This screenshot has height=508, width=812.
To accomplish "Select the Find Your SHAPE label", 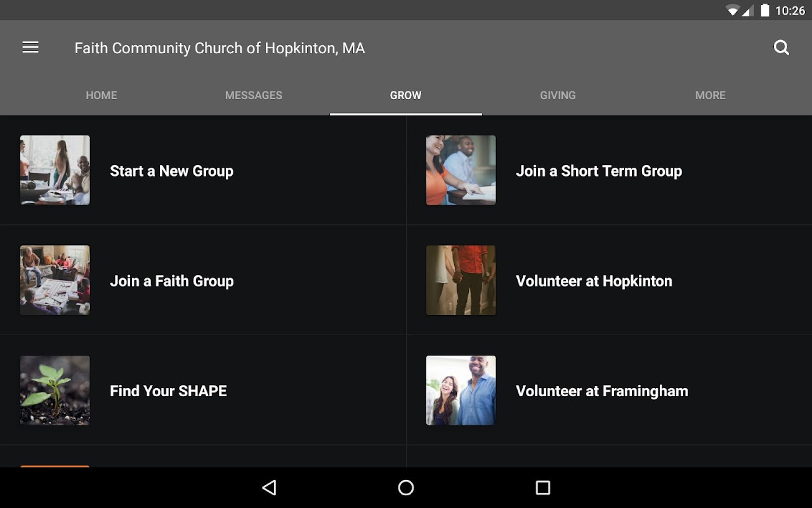I will [x=168, y=391].
